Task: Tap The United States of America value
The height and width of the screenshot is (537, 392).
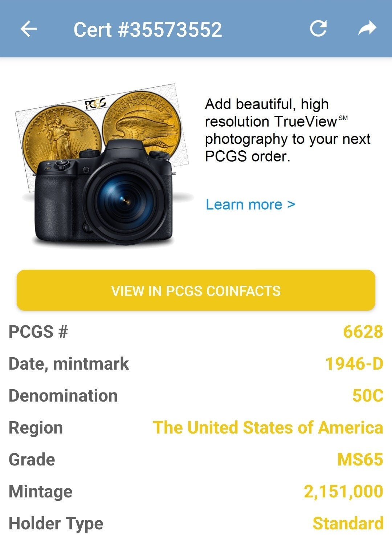Action: pyautogui.click(x=268, y=428)
